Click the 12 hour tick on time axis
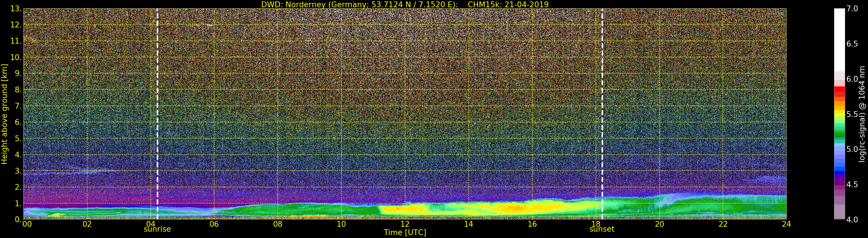The image size is (868, 238). pos(405,224)
